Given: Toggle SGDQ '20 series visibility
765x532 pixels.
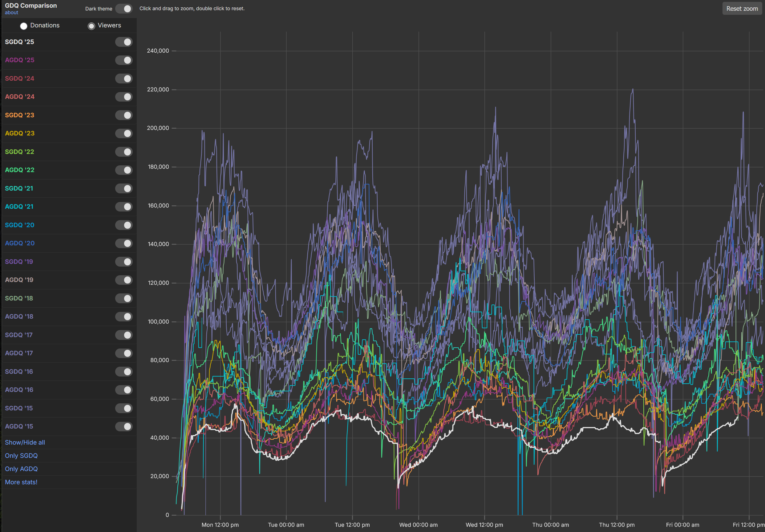Looking at the screenshot, I should coord(123,225).
